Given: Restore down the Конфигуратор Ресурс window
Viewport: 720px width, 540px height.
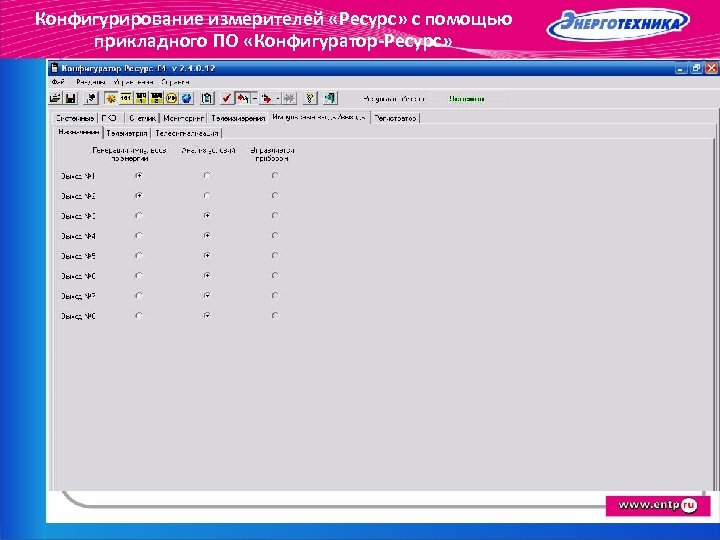Looking at the screenshot, I should point(696,68).
